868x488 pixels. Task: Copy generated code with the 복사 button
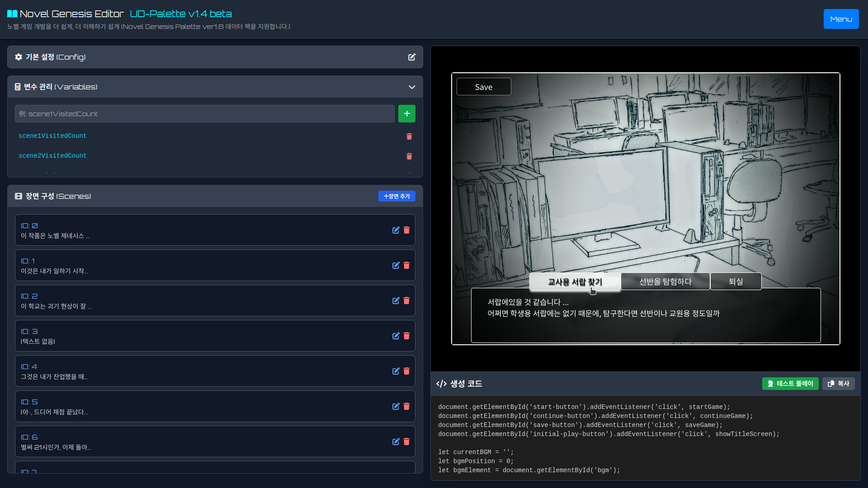(839, 384)
